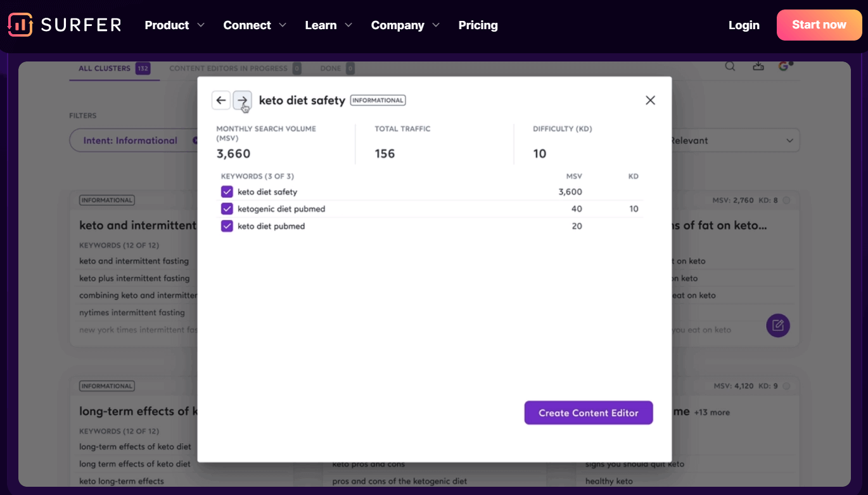Click the Start now button
Image resolution: width=868 pixels, height=495 pixels.
(x=819, y=25)
